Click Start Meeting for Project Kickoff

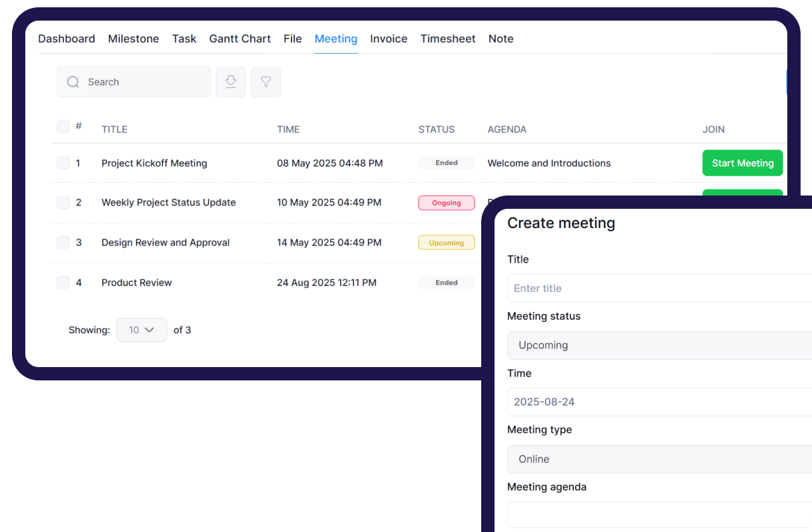click(743, 163)
